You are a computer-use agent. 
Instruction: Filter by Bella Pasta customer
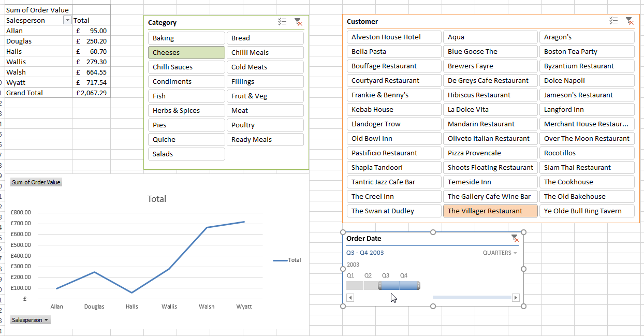click(394, 51)
